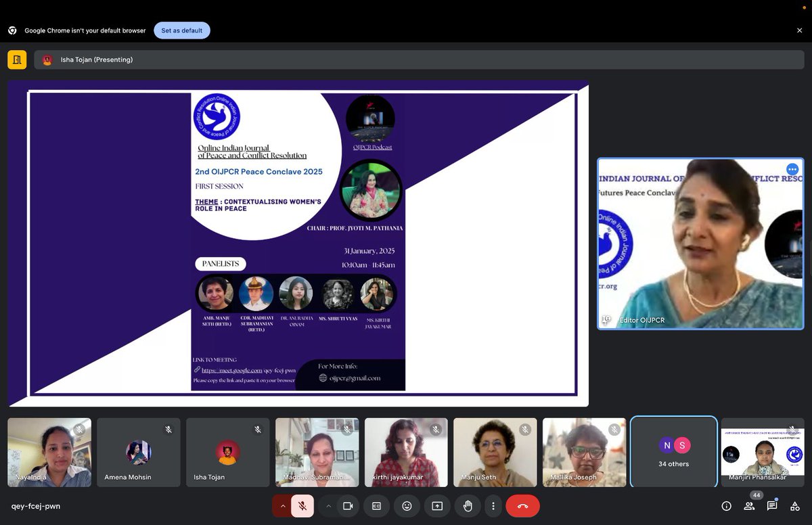
Task: Click the Cdr. Madhavi Subramanian panelist photo
Action: point(256,294)
